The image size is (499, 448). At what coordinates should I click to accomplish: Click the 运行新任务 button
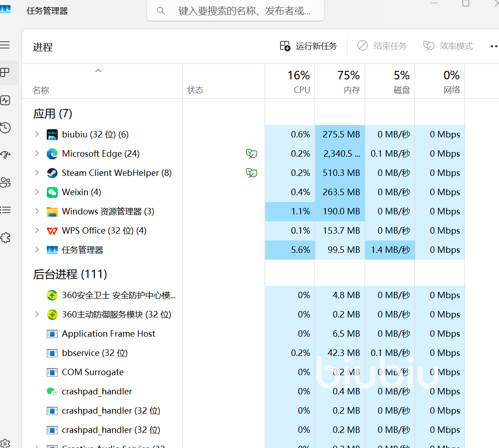coord(308,46)
